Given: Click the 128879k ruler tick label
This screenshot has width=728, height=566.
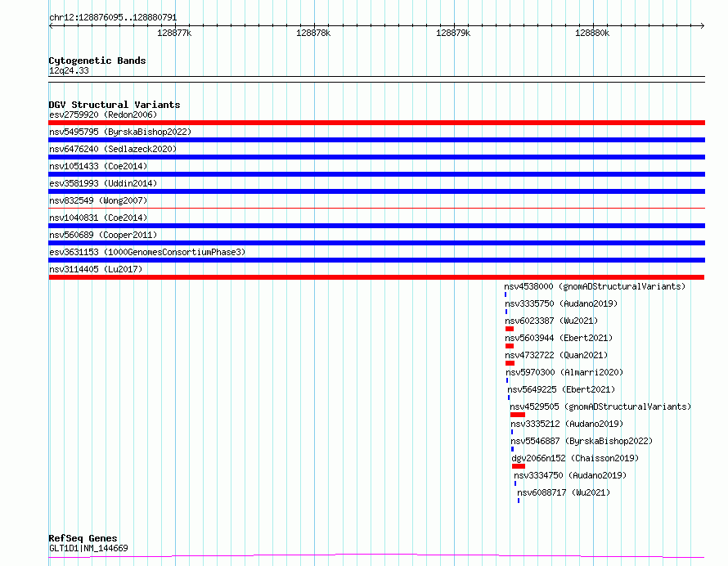Looking at the screenshot, I should click(453, 33).
